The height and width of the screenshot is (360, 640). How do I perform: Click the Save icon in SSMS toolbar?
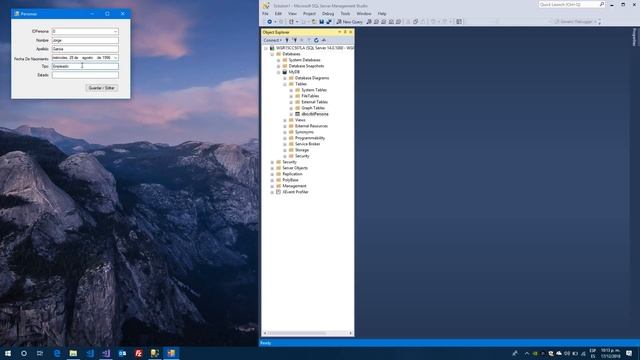322,22
